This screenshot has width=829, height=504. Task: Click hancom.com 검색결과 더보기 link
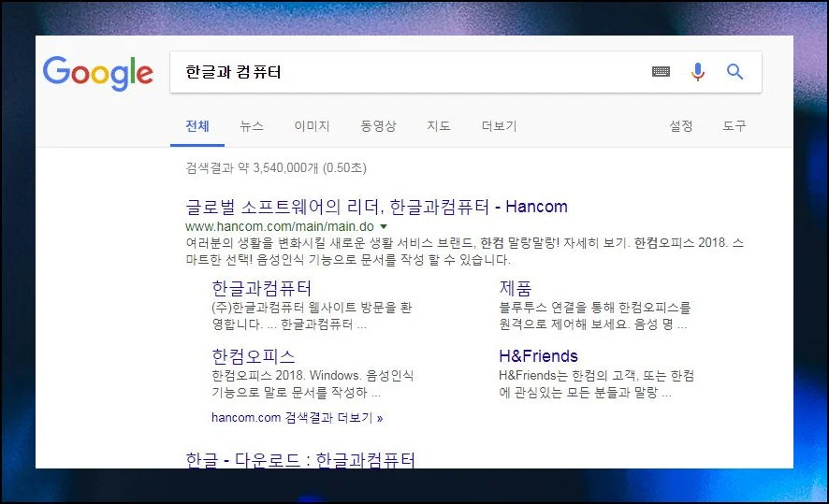click(297, 417)
